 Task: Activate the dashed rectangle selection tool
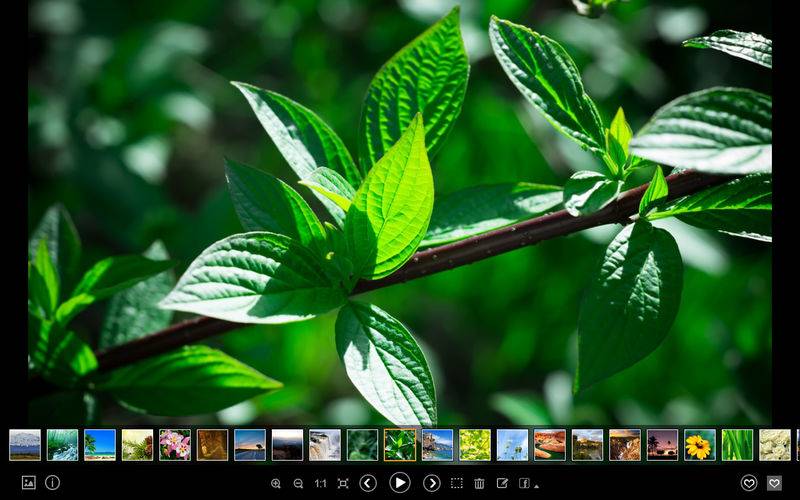[457, 483]
